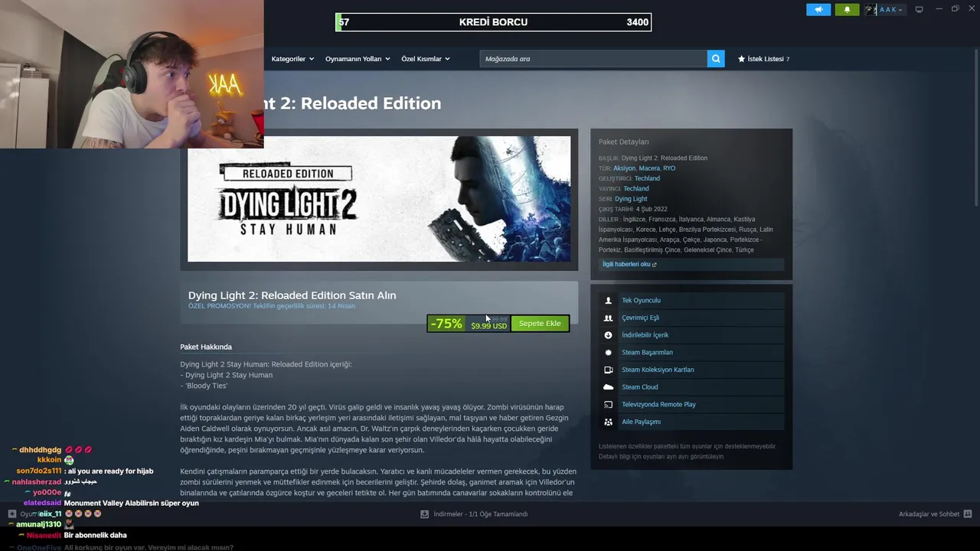Open the Techland developer link
980x551 pixels.
(x=647, y=178)
